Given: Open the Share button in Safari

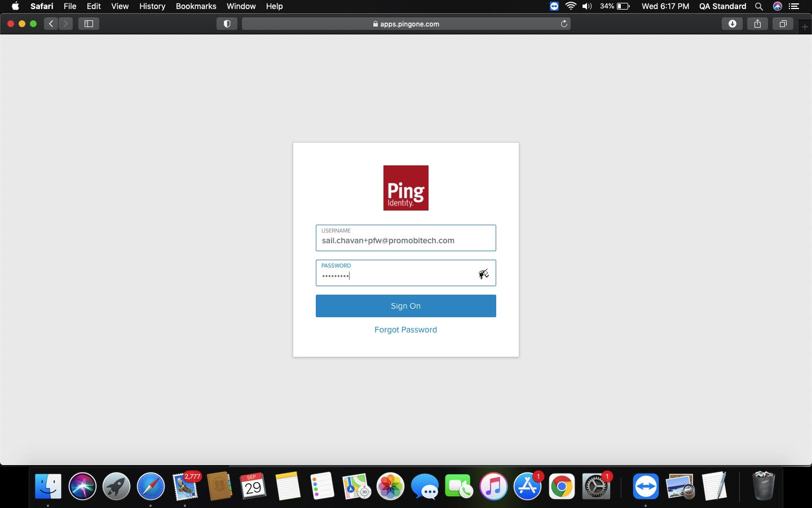Looking at the screenshot, I should 757,24.
